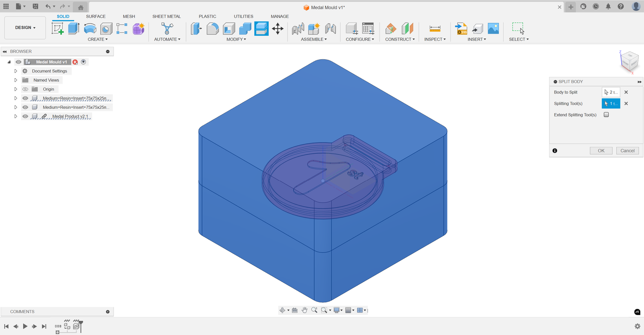Redo the last undone action

click(x=62, y=6)
